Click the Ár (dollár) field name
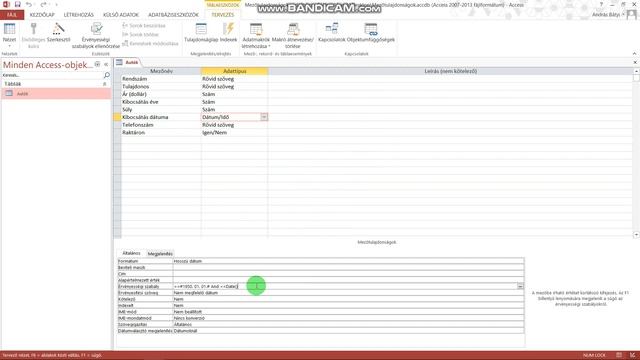This screenshot has height=360, width=640. pyautogui.click(x=161, y=94)
